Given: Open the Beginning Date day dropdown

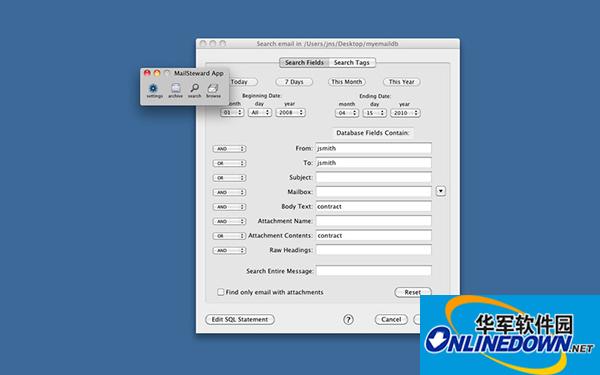Looking at the screenshot, I should tap(260, 112).
